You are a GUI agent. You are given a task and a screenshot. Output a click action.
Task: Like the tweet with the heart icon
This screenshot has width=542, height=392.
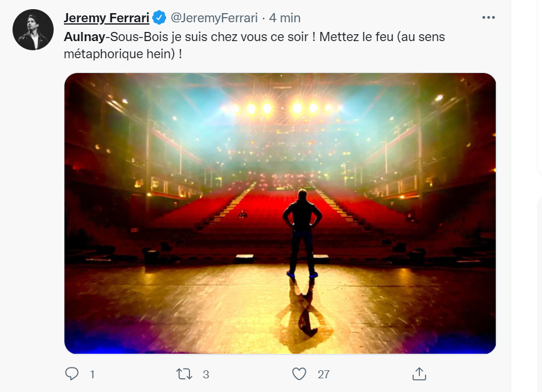[299, 374]
